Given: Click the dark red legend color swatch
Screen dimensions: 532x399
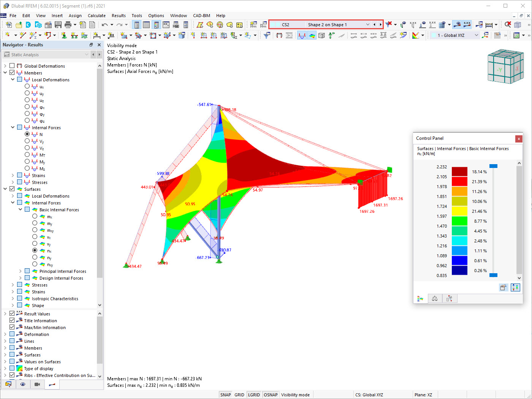Looking at the screenshot, I should tap(459, 172).
